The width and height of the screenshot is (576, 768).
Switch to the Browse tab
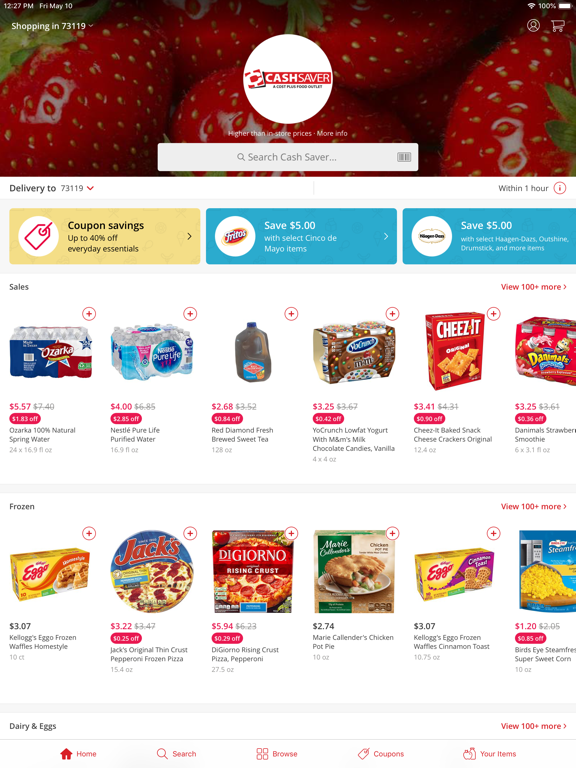pyautogui.click(x=277, y=753)
